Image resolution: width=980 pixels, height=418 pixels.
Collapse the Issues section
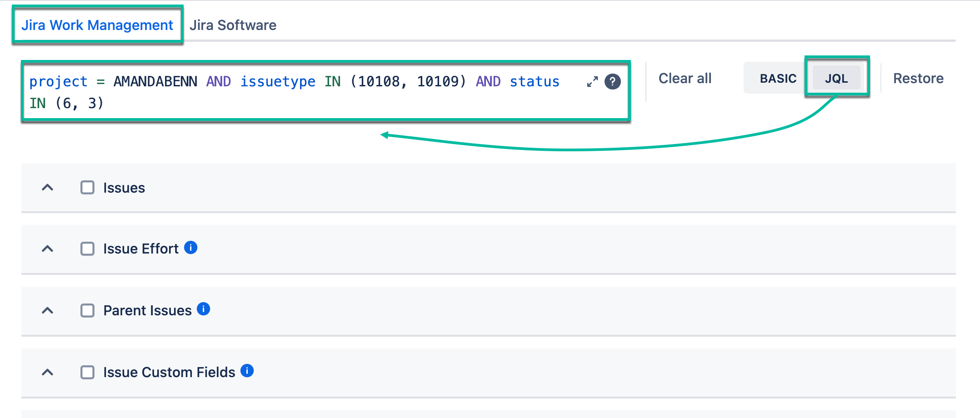tap(47, 188)
